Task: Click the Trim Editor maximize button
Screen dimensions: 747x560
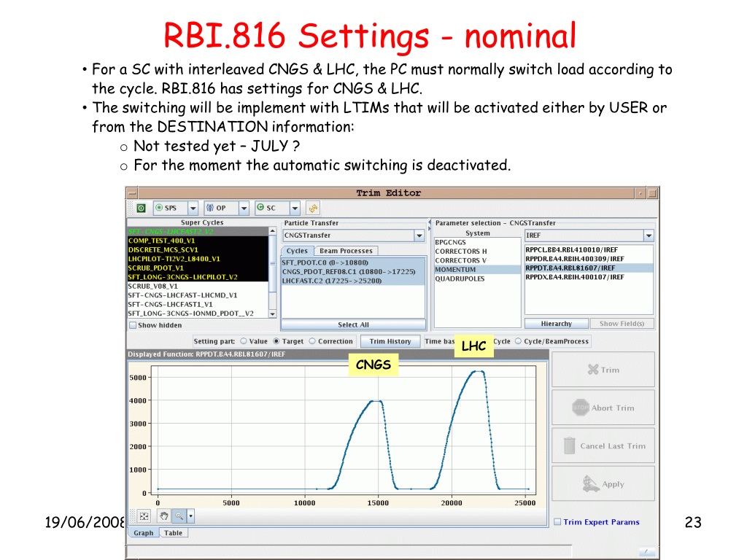Action: pyautogui.click(x=652, y=192)
